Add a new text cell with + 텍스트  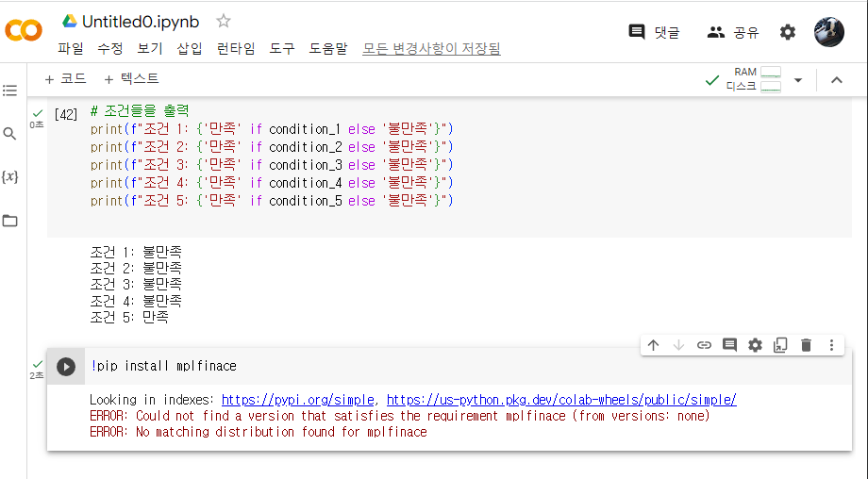[131, 79]
